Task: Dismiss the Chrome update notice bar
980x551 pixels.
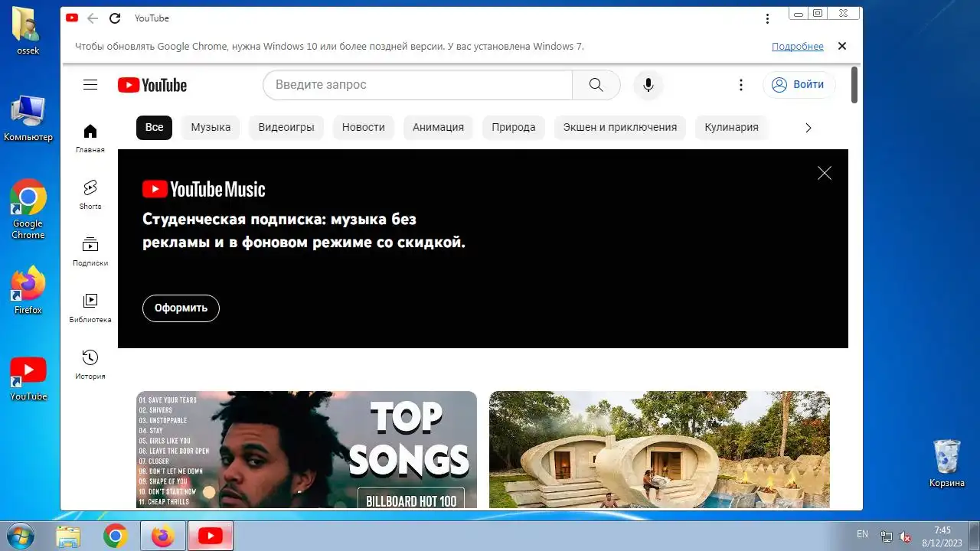Action: point(842,46)
